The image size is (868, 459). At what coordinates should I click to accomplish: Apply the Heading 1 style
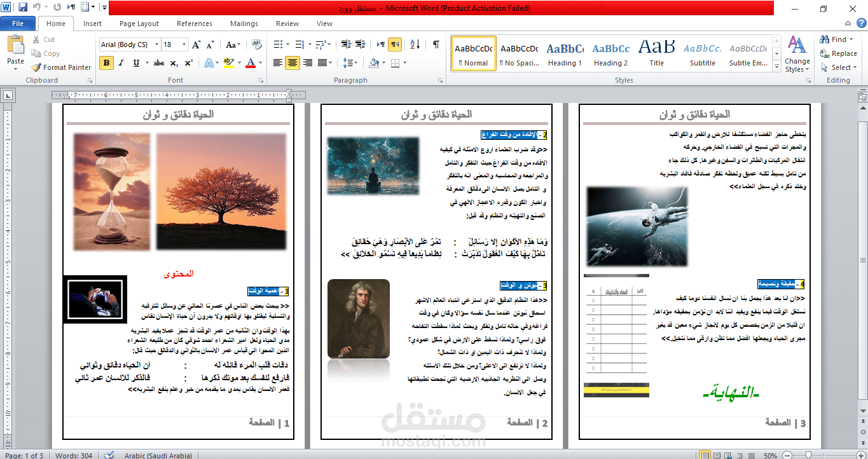tap(565, 55)
